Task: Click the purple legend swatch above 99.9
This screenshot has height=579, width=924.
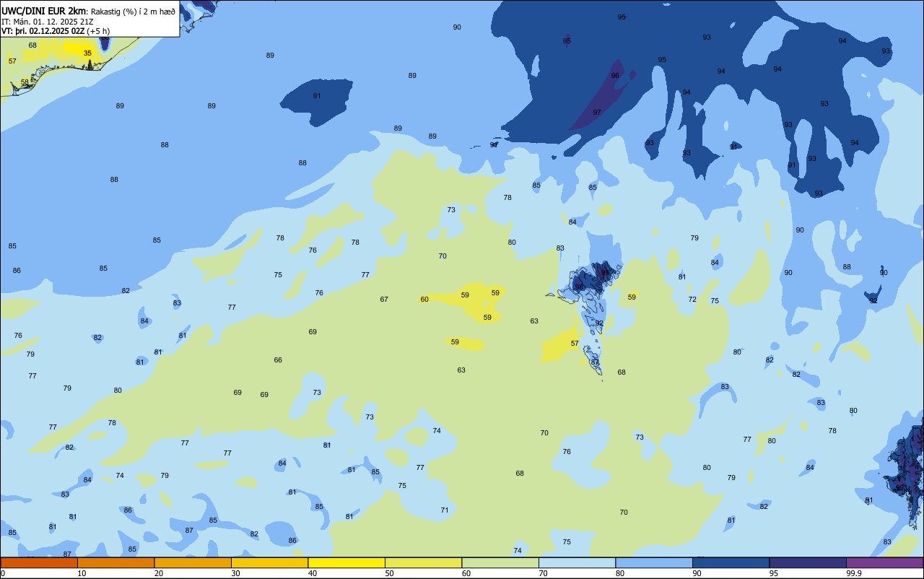Action: tap(884, 562)
